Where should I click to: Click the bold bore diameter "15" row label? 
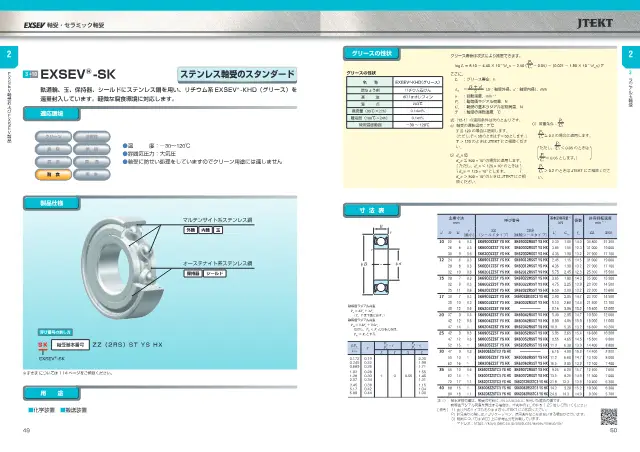pos(441,278)
